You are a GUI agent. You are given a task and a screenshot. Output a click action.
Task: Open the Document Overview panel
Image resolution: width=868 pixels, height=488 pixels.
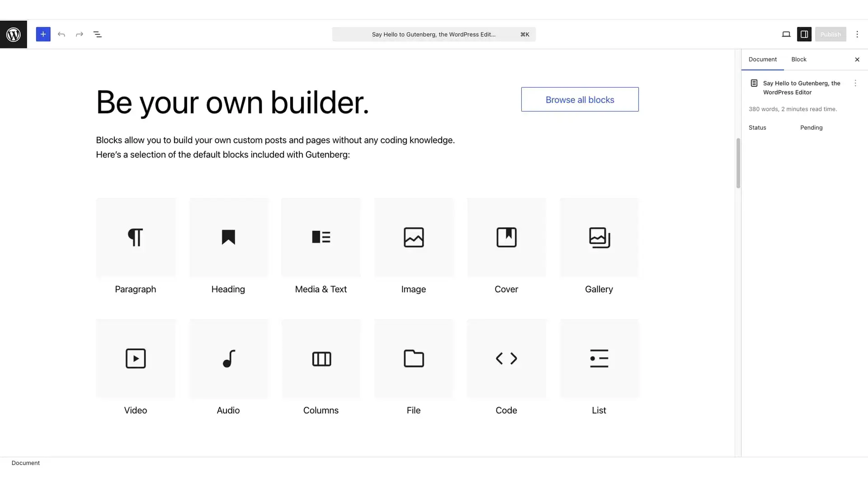coord(98,34)
